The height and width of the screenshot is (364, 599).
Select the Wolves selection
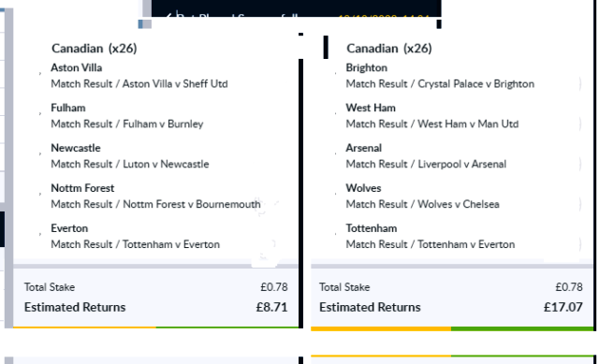coord(363,188)
